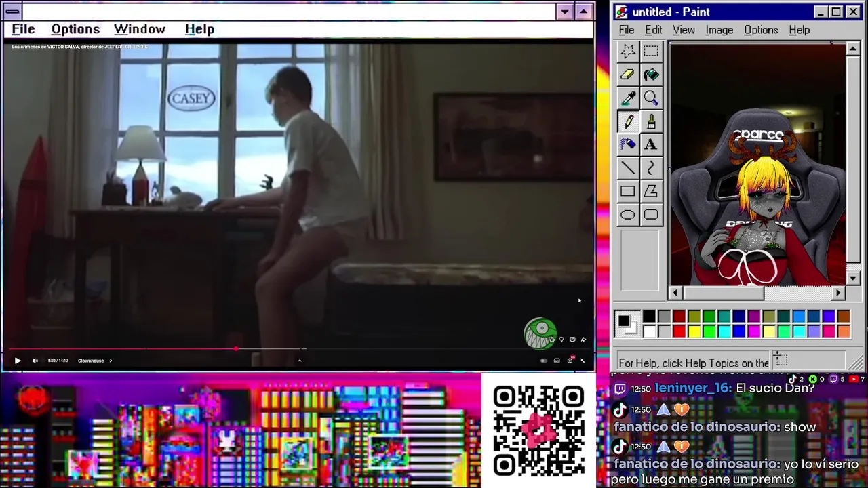This screenshot has width=868, height=488.
Task: Choose the white palette swatch
Action: tap(649, 331)
